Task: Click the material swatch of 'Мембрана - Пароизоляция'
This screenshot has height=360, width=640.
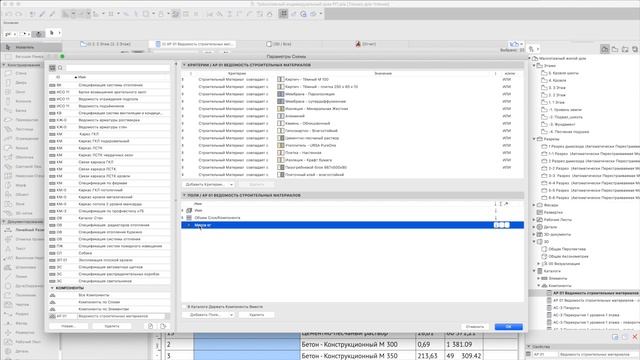Action: click(x=281, y=94)
